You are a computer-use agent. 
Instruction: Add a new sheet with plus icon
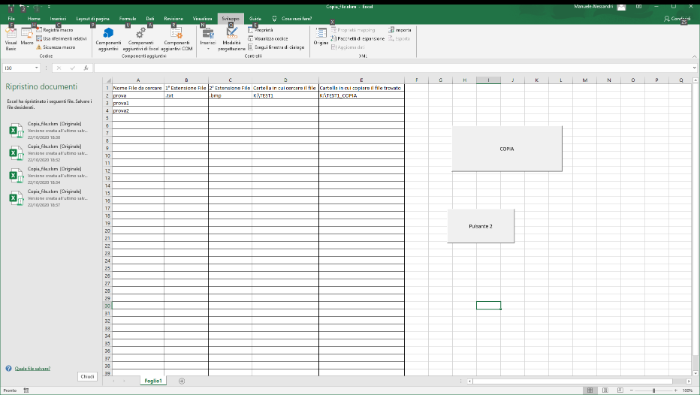click(182, 381)
